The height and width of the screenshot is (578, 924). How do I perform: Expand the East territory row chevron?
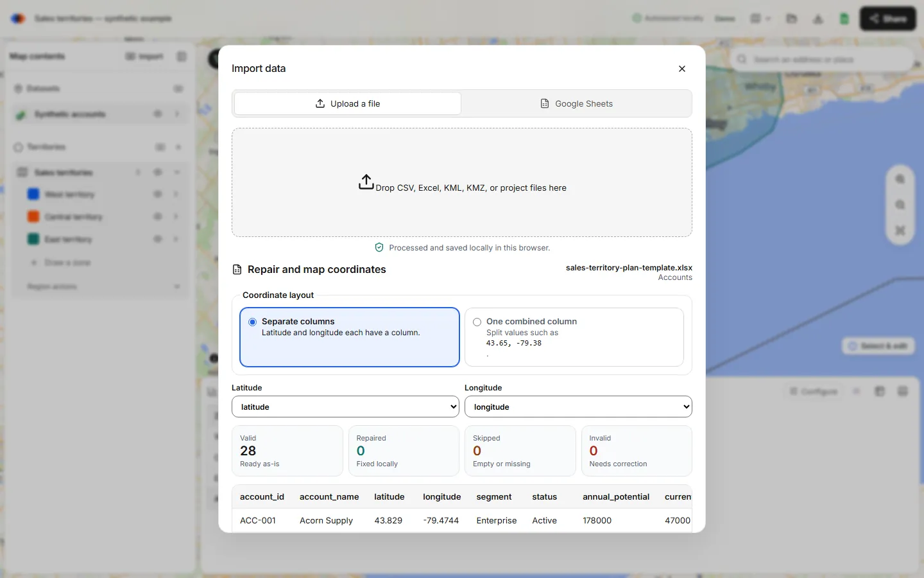click(x=176, y=239)
